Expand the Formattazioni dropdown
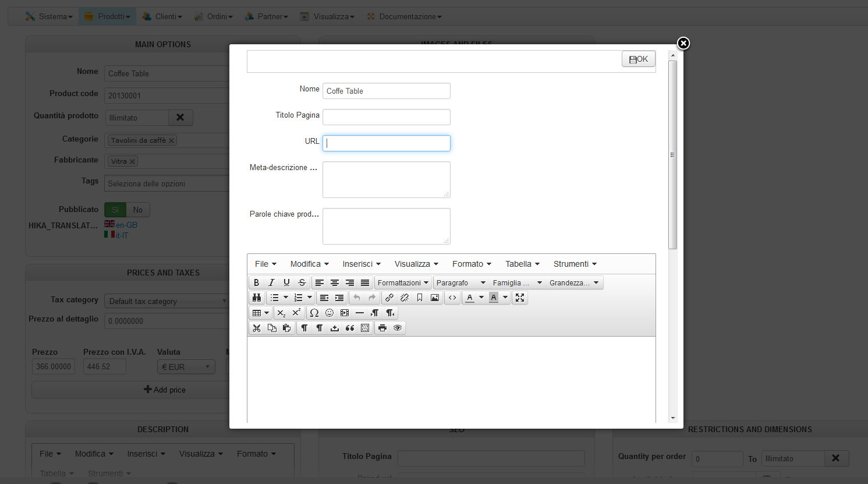 (403, 282)
